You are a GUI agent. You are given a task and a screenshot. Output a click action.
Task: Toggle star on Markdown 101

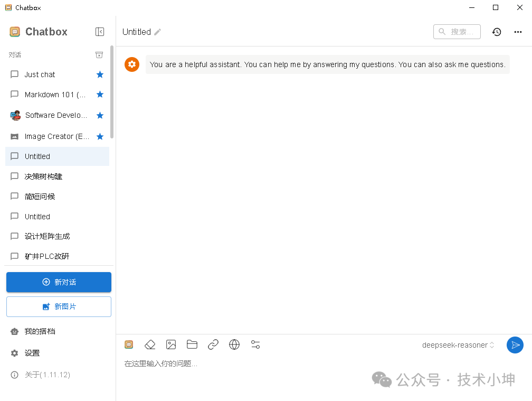(x=100, y=95)
